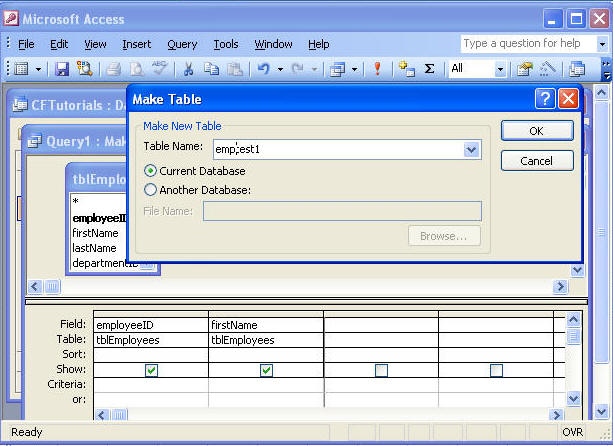Image resolution: width=613 pixels, height=446 pixels.
Task: Click the 'Type a question for help' box
Action: point(529,43)
